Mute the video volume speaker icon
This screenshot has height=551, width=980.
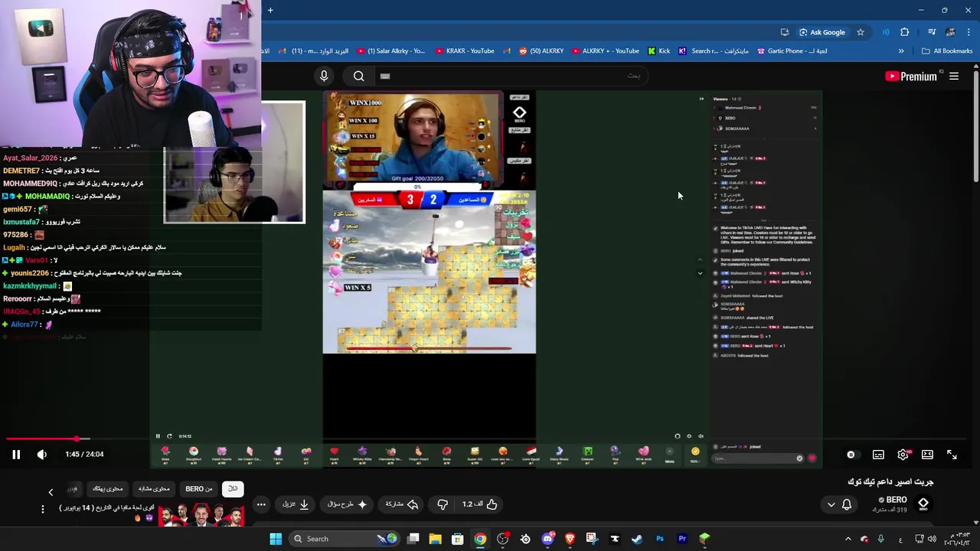42,455
